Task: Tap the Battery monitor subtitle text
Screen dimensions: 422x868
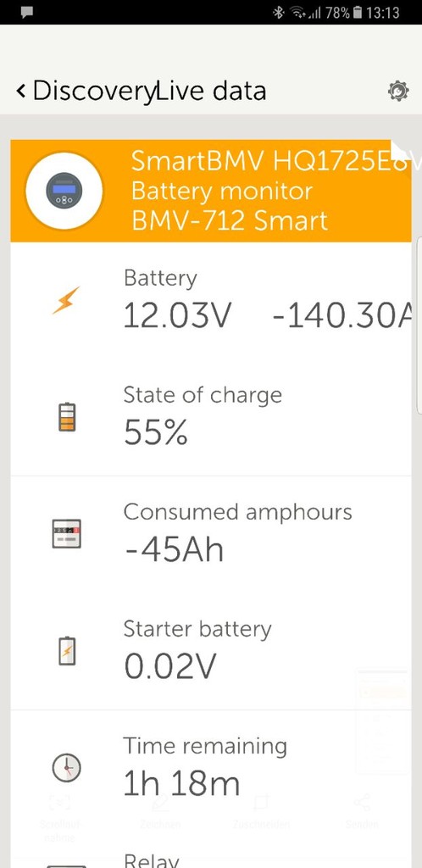Action: tap(222, 192)
